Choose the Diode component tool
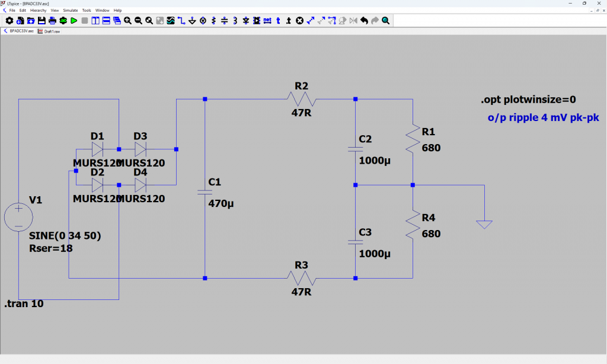The height and width of the screenshot is (364, 607). (x=246, y=21)
